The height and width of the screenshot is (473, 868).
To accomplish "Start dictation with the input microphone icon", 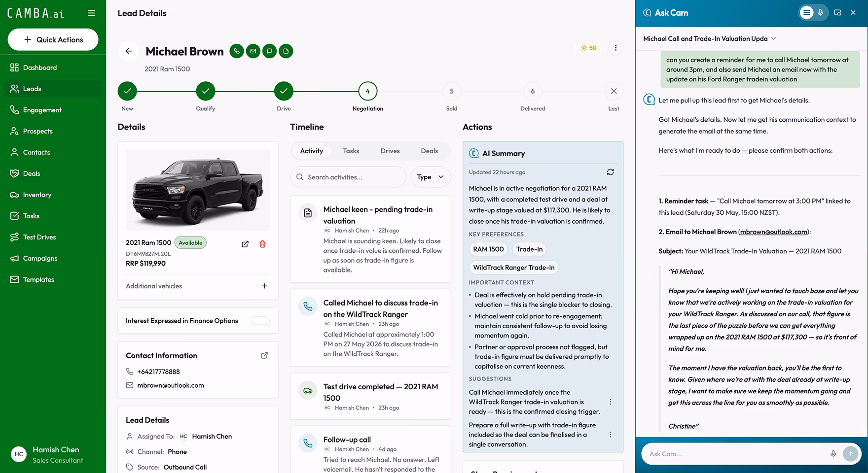I will click(833, 454).
